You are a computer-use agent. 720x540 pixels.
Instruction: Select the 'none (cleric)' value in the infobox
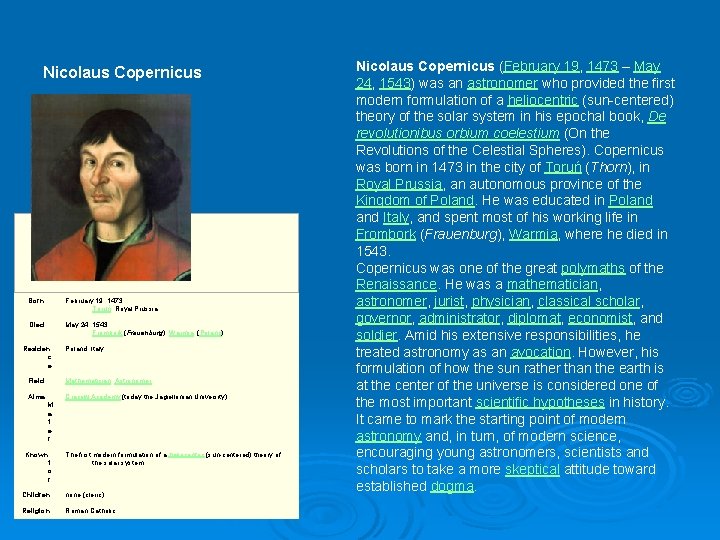point(84,495)
